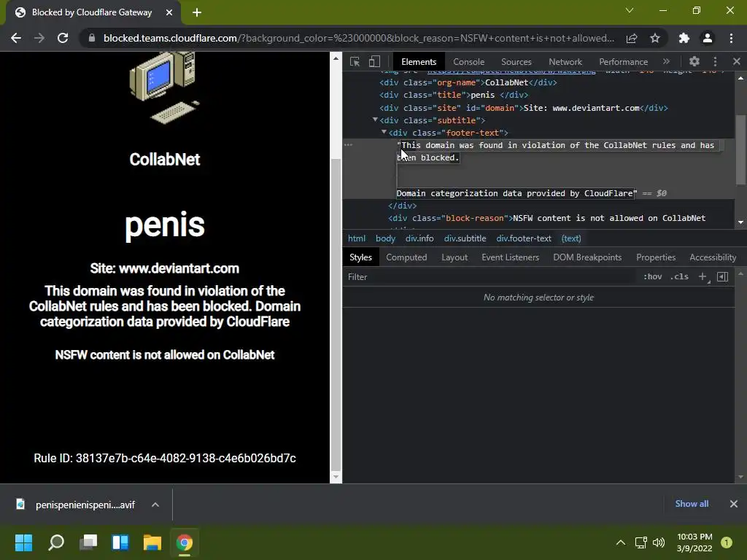The height and width of the screenshot is (560, 747).
Task: Click div.info breadcrumb
Action: click(x=419, y=238)
